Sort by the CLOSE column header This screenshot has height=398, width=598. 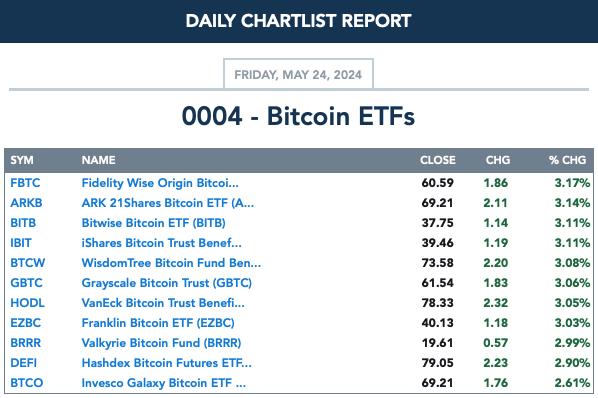click(438, 160)
